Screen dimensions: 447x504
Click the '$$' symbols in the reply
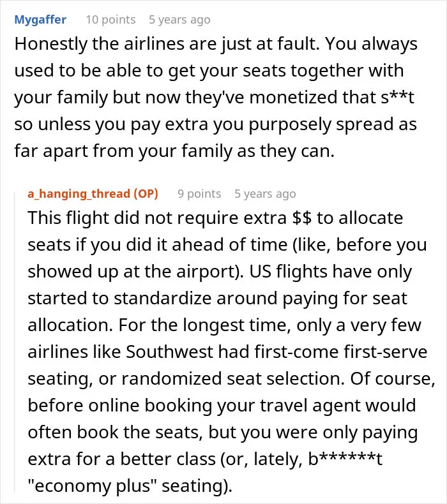coord(302,218)
